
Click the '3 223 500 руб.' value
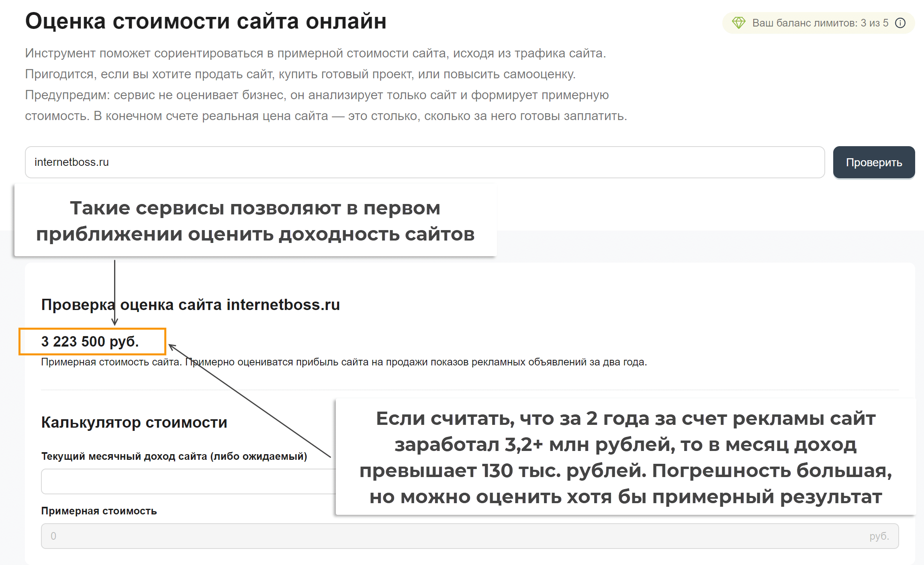click(x=90, y=341)
